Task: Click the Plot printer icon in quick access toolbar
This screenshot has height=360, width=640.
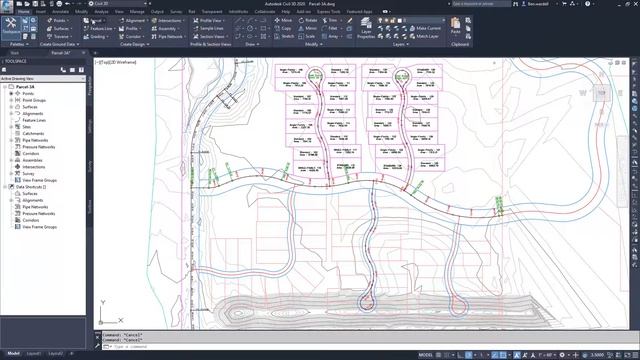Action: (x=59, y=4)
